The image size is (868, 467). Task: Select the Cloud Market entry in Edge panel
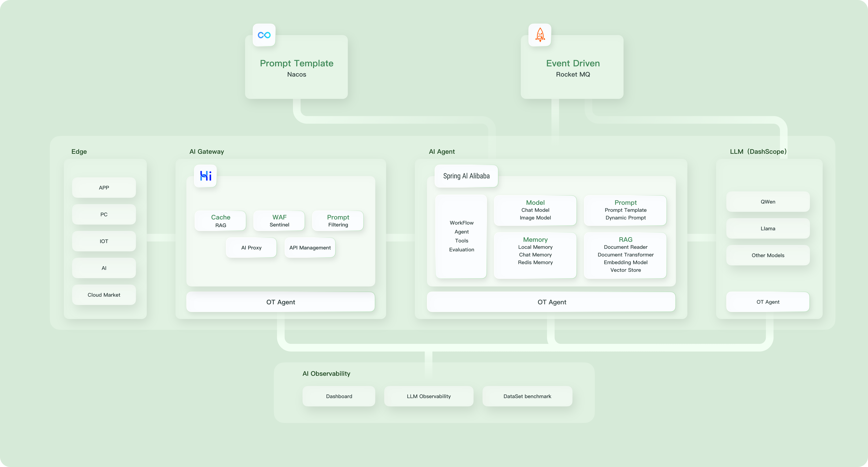click(104, 294)
